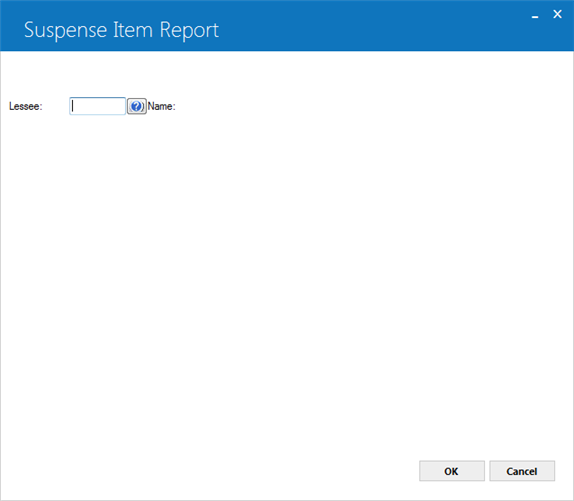This screenshot has height=501, width=574.
Task: Click the empty white dialog body
Action: tap(287, 274)
